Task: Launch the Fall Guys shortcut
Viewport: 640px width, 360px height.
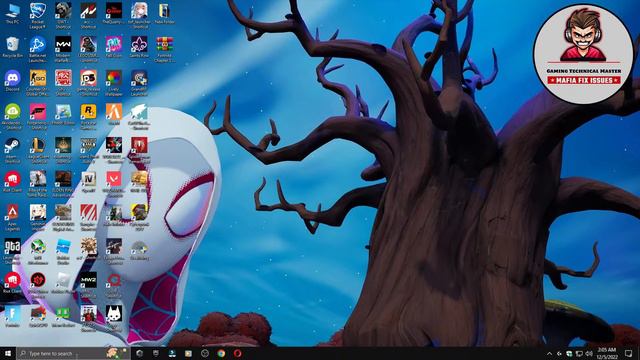Action: pyautogui.click(x=113, y=47)
